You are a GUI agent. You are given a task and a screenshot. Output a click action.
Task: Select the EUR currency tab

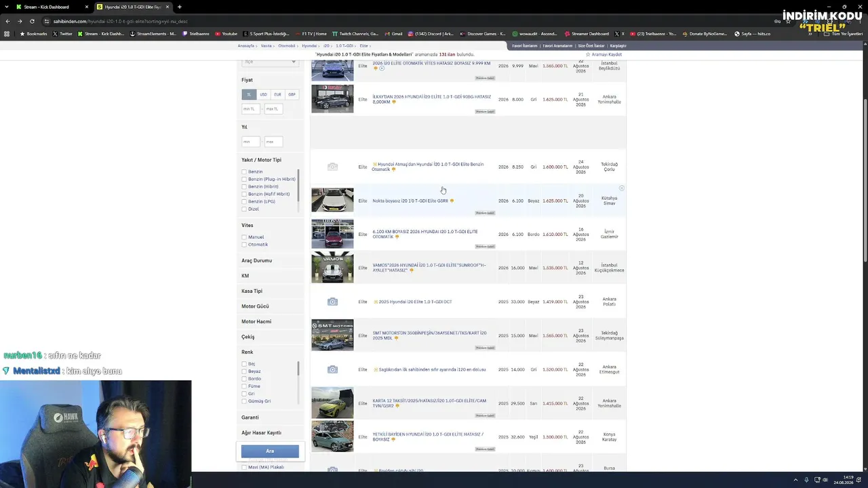tap(277, 94)
